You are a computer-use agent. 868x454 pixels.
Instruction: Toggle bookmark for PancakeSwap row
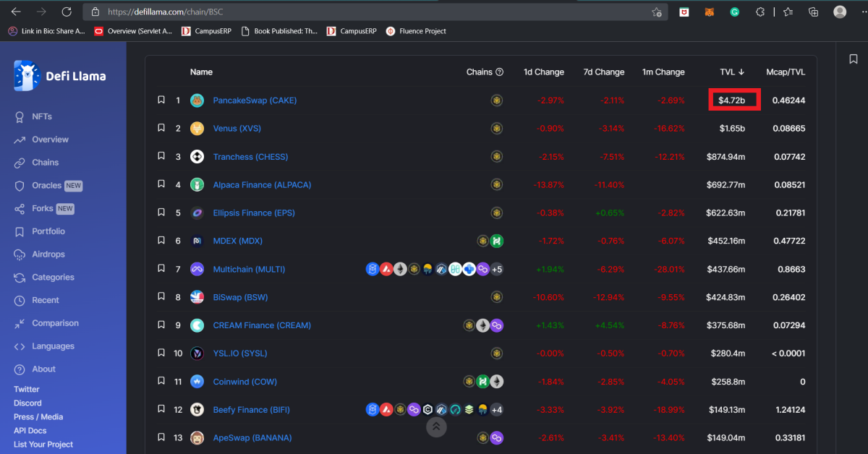click(x=161, y=100)
